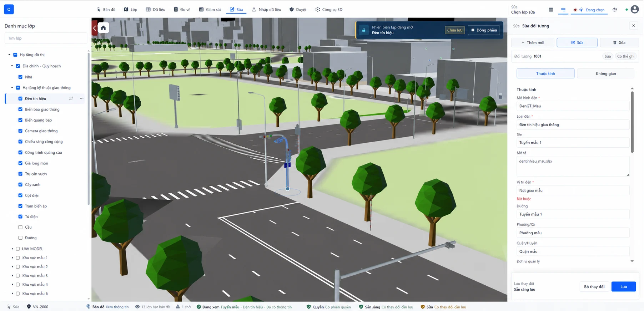Click the Sửa pointer icon in status bar

(9, 307)
